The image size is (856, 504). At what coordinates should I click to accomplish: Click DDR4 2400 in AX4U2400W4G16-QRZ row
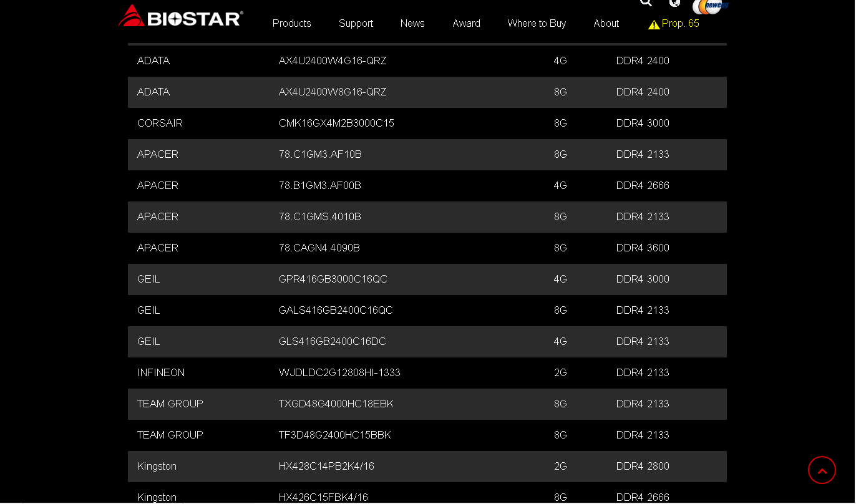click(x=643, y=61)
